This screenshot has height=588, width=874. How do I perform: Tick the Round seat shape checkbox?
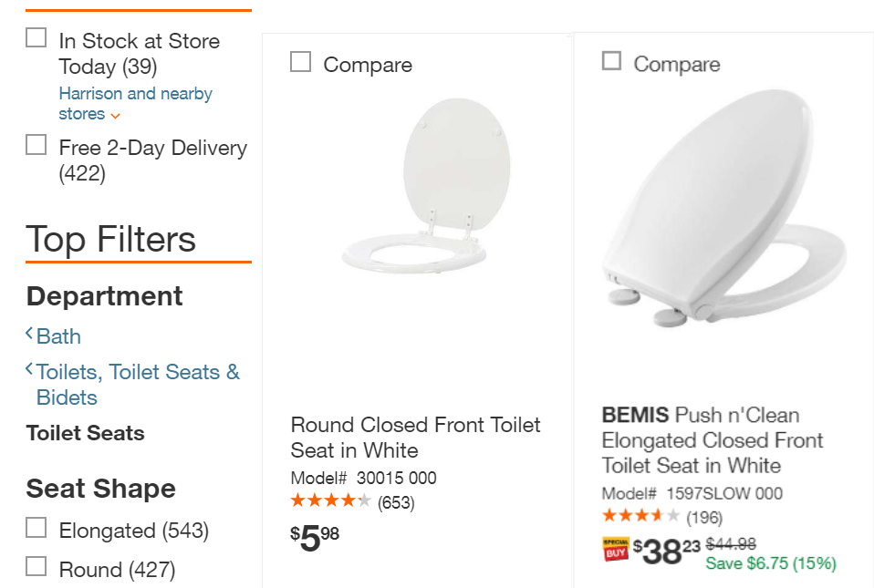coord(36,567)
